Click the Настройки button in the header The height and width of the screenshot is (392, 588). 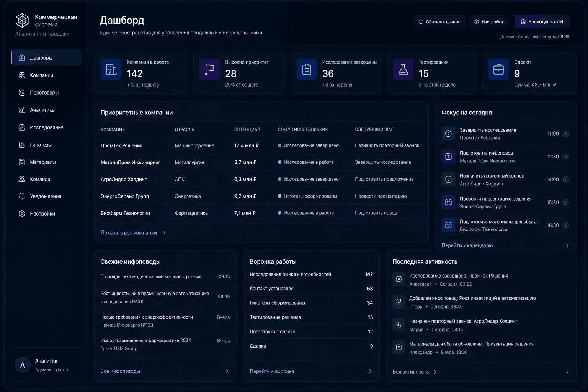(488, 22)
